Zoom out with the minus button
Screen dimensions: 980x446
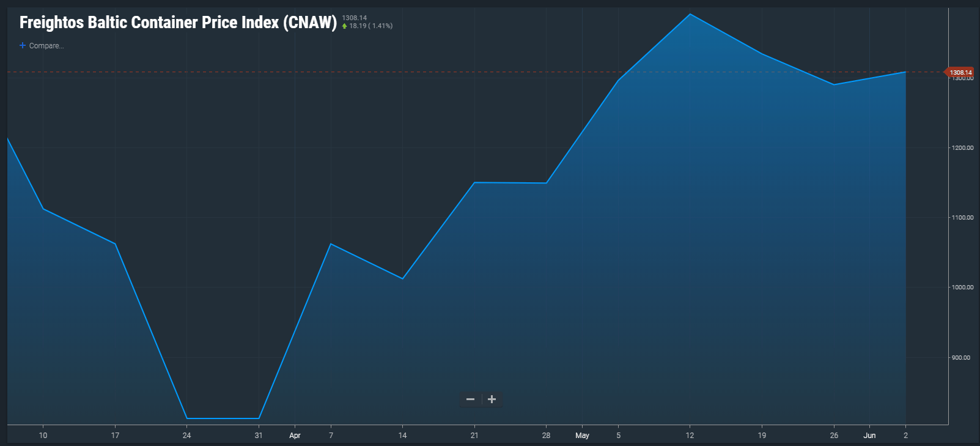[x=470, y=400]
